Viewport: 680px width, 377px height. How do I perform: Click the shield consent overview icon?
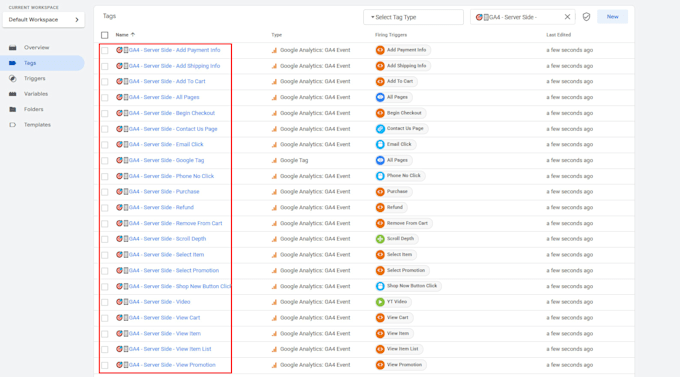point(586,17)
